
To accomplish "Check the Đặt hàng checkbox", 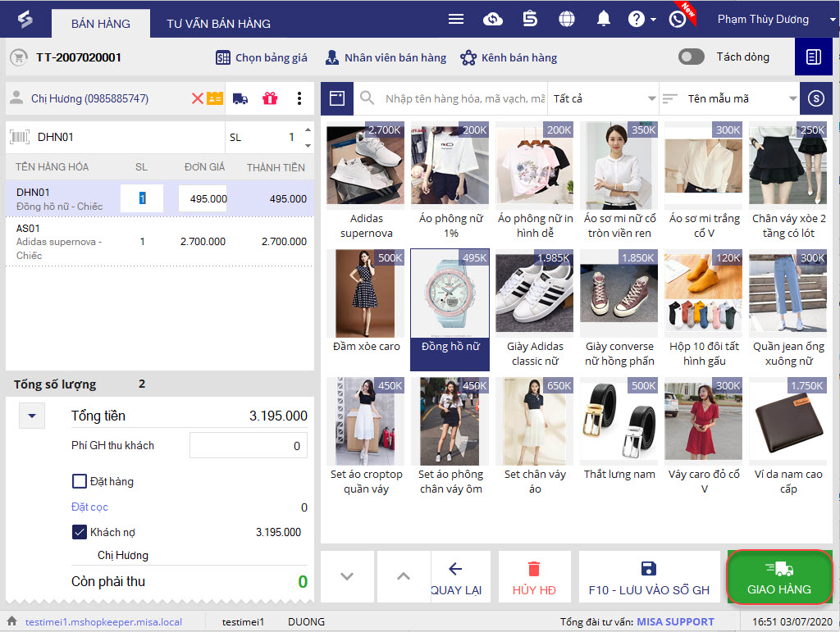I will click(x=80, y=481).
